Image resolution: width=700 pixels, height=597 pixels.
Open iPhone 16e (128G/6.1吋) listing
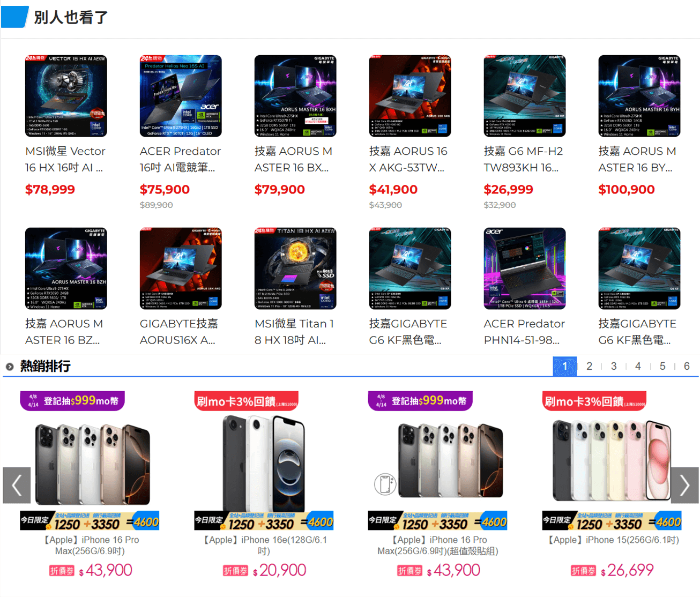click(x=264, y=546)
